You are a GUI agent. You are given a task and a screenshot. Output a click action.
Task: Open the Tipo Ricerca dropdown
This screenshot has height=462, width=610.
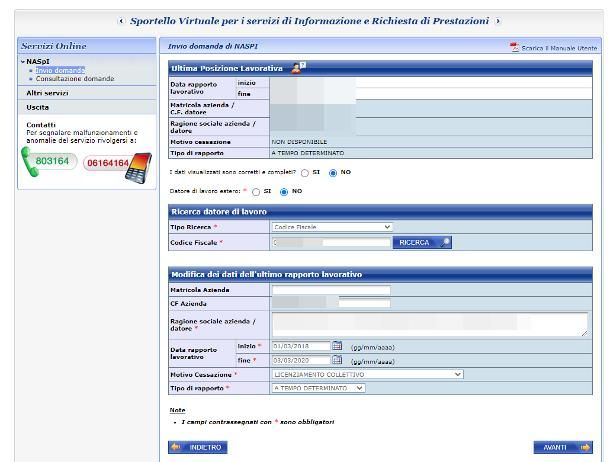332,227
